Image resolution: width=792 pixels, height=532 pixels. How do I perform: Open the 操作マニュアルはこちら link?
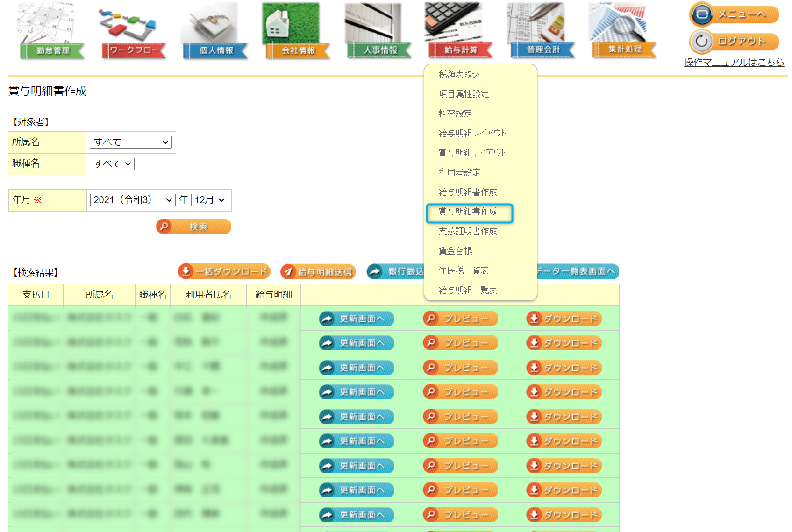pyautogui.click(x=734, y=62)
